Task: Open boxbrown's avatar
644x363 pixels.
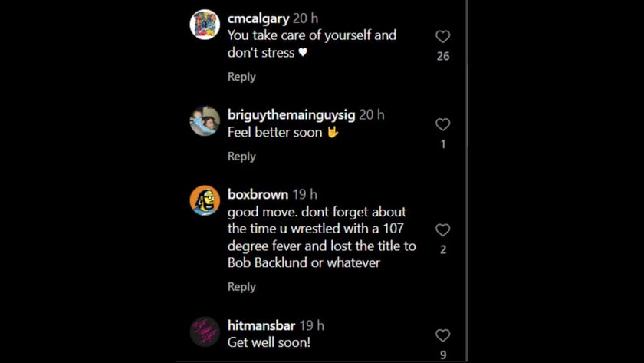Action: click(205, 200)
